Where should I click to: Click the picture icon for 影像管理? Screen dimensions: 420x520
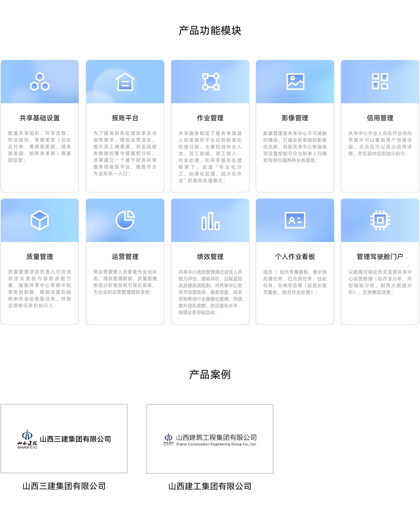295,82
